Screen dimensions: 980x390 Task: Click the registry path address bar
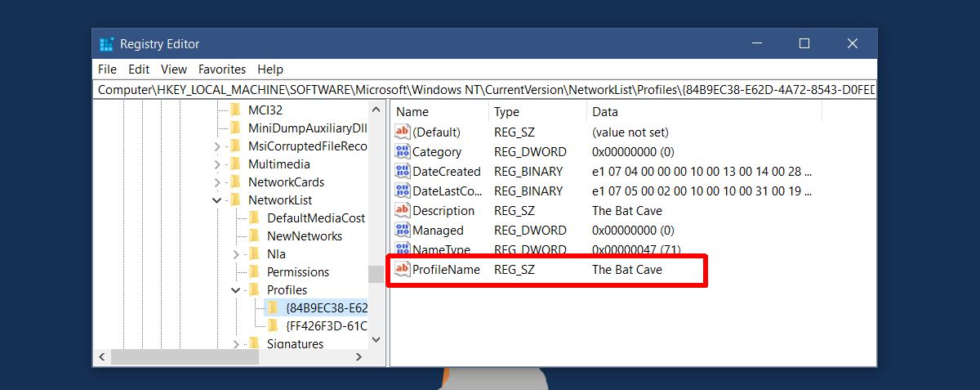click(x=485, y=89)
